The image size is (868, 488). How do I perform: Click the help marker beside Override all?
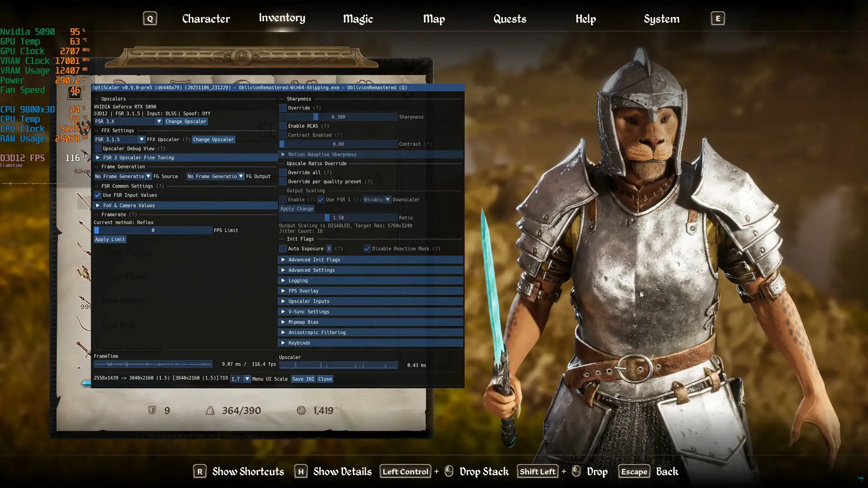click(x=328, y=173)
